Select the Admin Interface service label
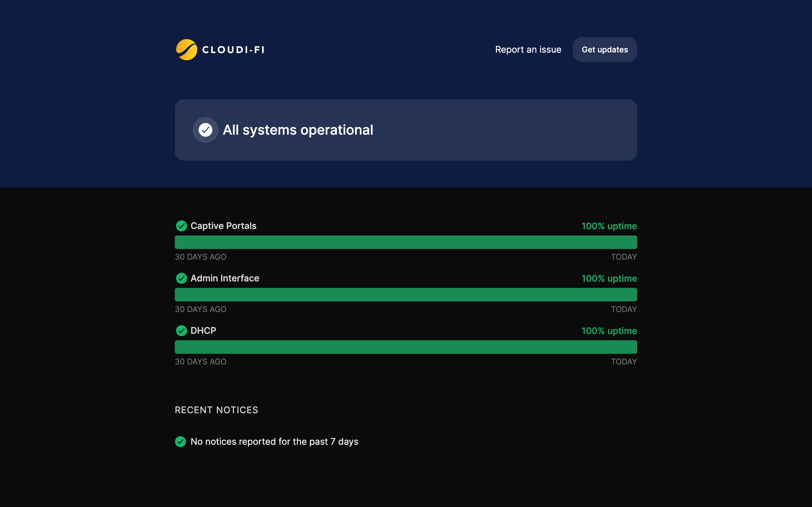Screen dimensions: 812x507 [x=224, y=278]
